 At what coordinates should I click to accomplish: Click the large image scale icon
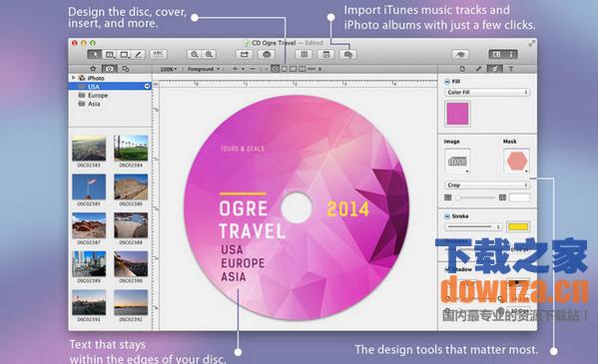coord(502,197)
